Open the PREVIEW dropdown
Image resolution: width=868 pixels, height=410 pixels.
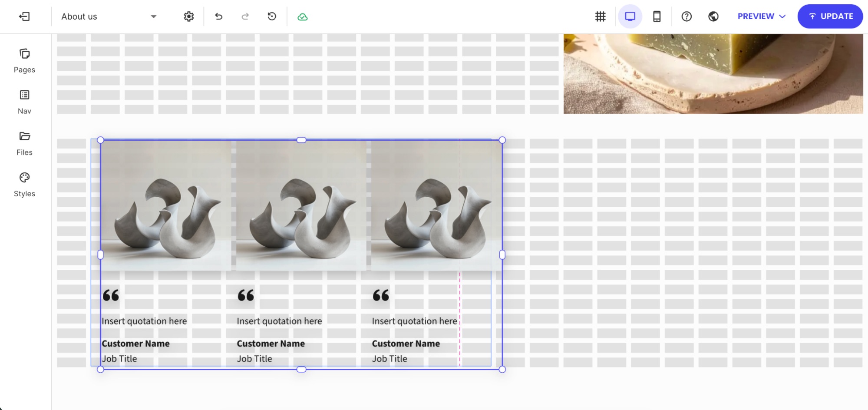pos(762,17)
